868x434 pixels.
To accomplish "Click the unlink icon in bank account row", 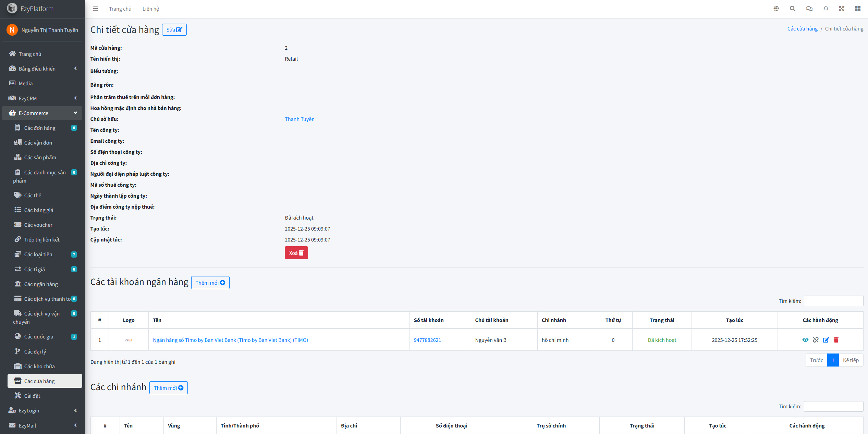I will (816, 340).
